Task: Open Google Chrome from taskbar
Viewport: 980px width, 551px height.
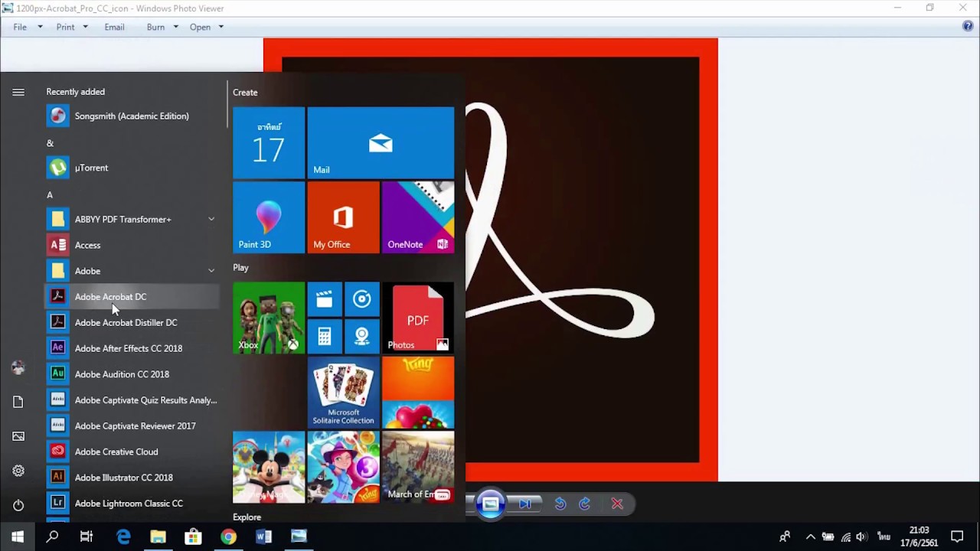Action: pyautogui.click(x=228, y=536)
